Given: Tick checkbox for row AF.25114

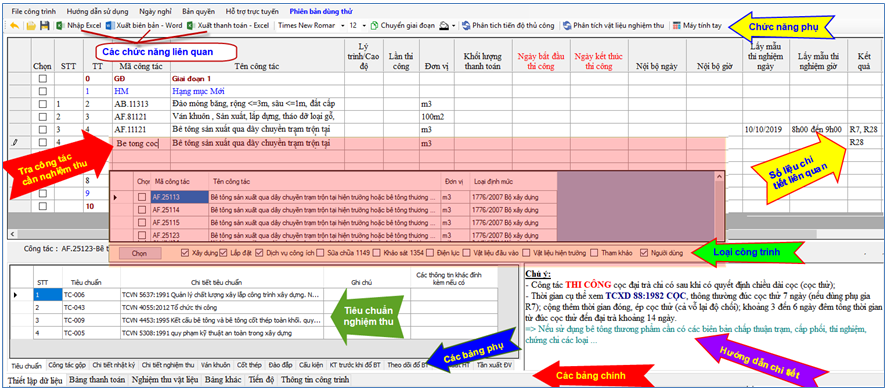Looking at the screenshot, I should (142, 210).
